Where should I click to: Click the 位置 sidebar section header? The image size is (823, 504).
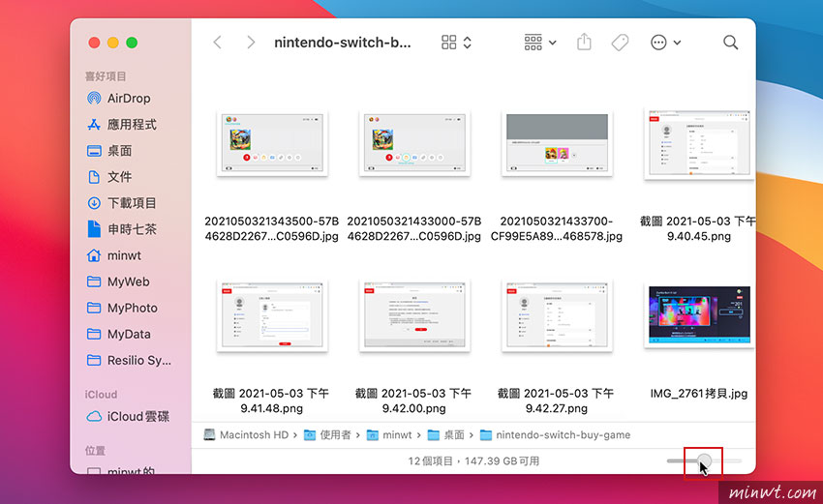[95, 451]
